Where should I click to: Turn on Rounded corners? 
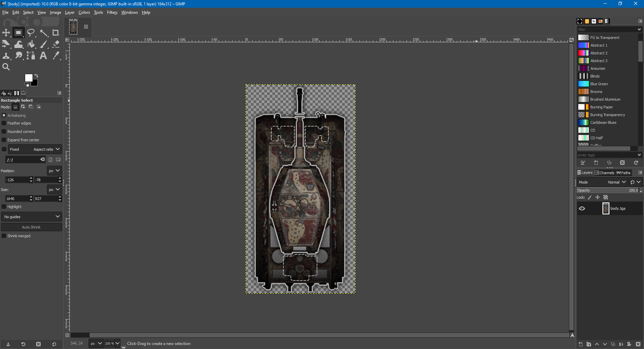pos(4,132)
